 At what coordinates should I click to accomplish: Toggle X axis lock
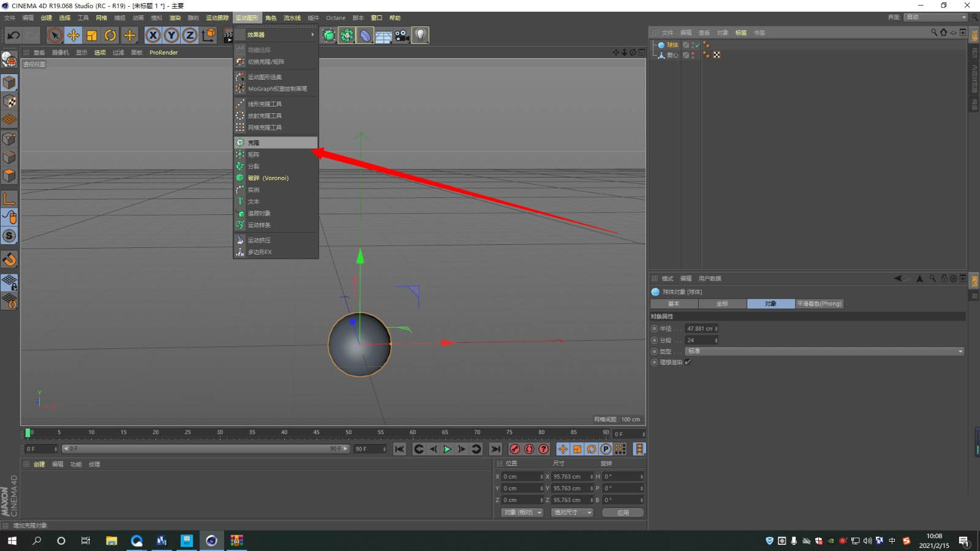(153, 36)
